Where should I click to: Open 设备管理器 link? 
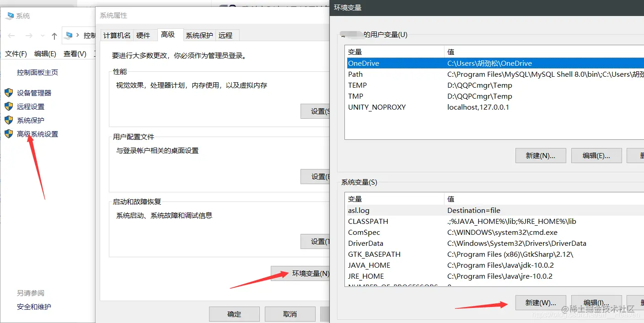(34, 93)
